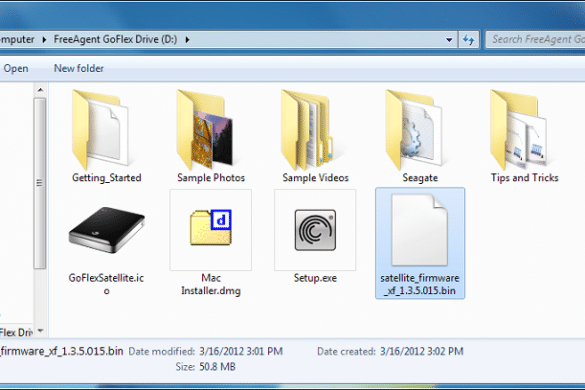Select the Sample Videos folder icon
The height and width of the screenshot is (390, 585).
[x=308, y=130]
